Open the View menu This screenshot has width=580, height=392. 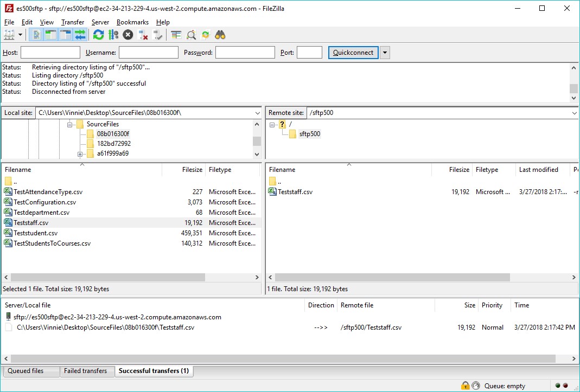click(x=47, y=22)
